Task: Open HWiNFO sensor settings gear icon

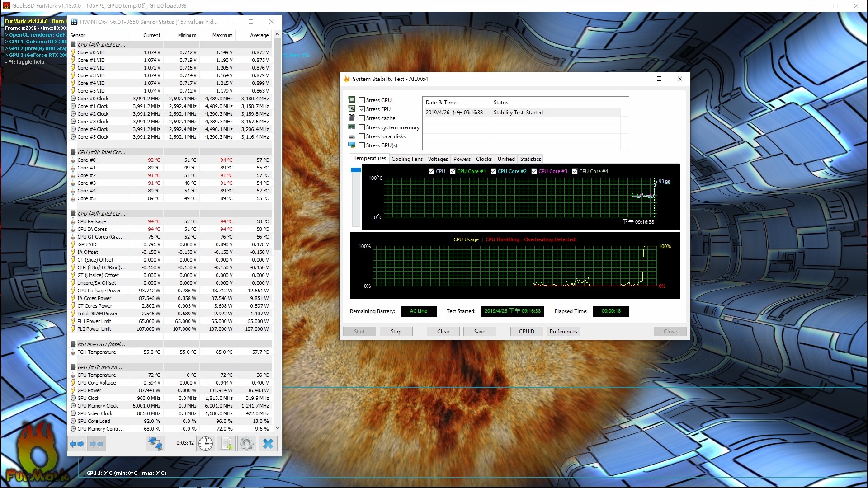Action: coord(247,444)
